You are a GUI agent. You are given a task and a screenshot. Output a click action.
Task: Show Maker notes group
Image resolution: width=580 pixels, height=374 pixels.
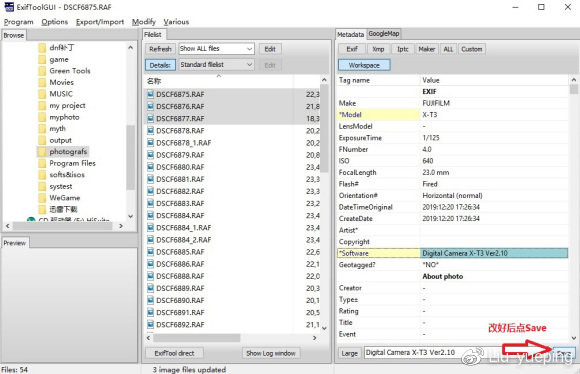[x=426, y=49]
